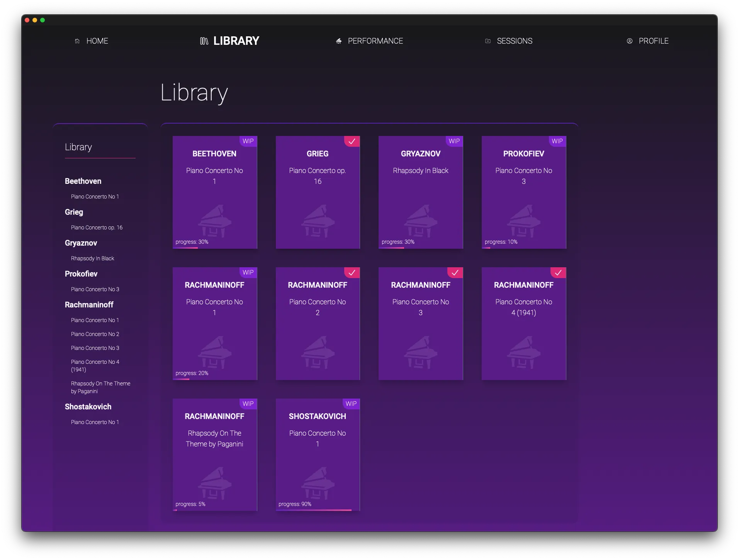The height and width of the screenshot is (560, 739).
Task: Click WIP badge on Shostakovich card
Action: tap(351, 404)
